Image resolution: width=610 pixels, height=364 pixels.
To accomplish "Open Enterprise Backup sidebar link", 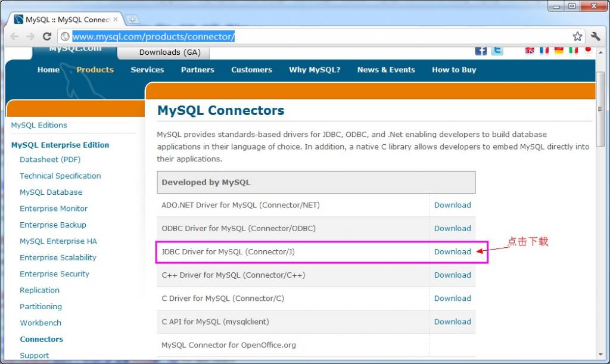I will click(53, 225).
